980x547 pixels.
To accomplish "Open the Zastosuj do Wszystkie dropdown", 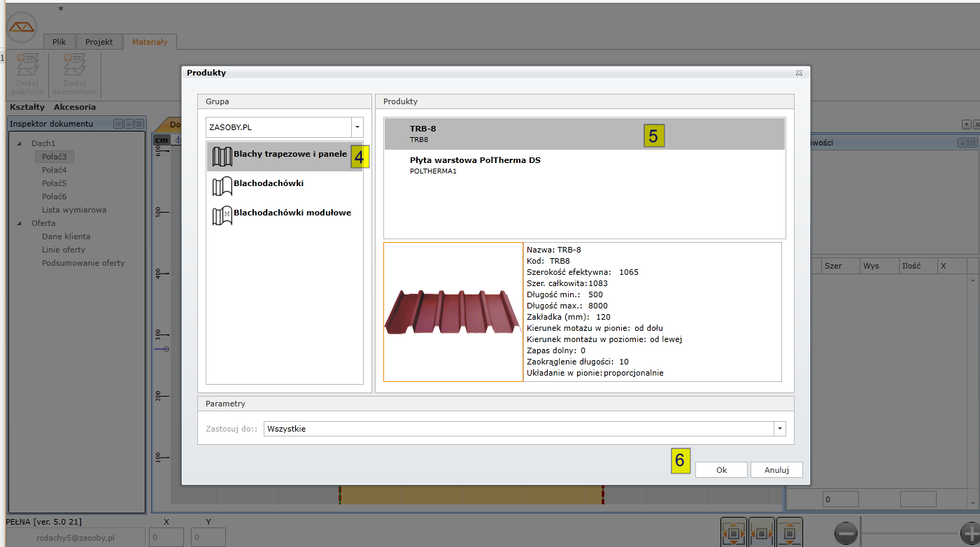I will (779, 429).
